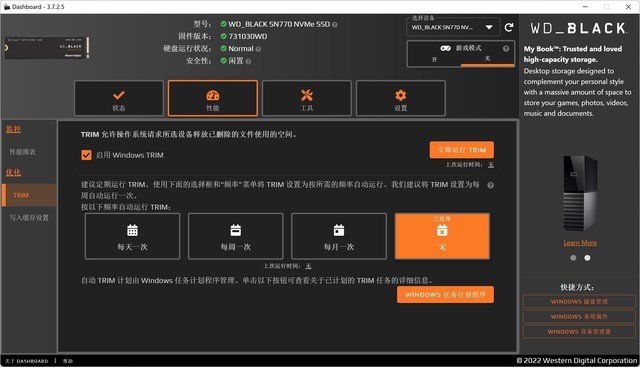
Task: Turn gaming mode 开 (on)
Action: (434, 59)
